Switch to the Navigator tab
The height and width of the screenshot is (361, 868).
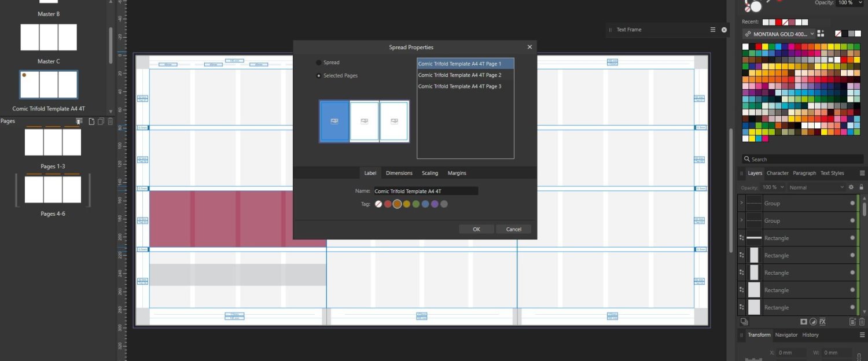click(x=786, y=335)
